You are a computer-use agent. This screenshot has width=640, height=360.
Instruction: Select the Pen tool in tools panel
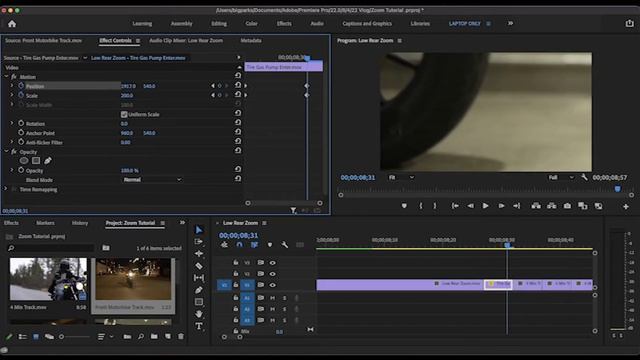click(199, 290)
